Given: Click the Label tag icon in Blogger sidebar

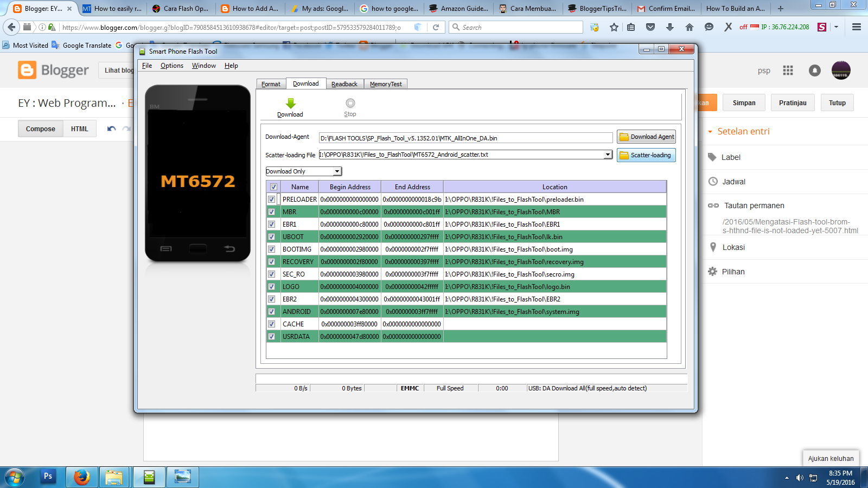Looking at the screenshot, I should click(x=712, y=157).
